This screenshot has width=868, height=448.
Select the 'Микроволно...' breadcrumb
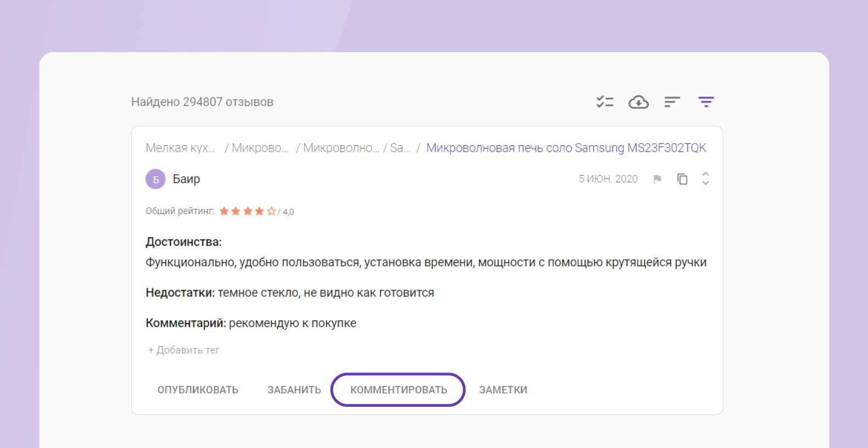[341, 148]
